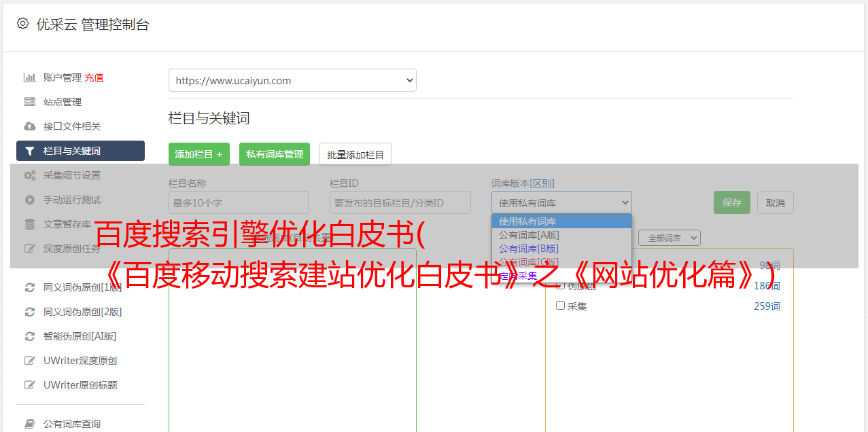This screenshot has width=868, height=432.
Task: Click inside the green-bordered keyword text area
Action: pos(292,340)
